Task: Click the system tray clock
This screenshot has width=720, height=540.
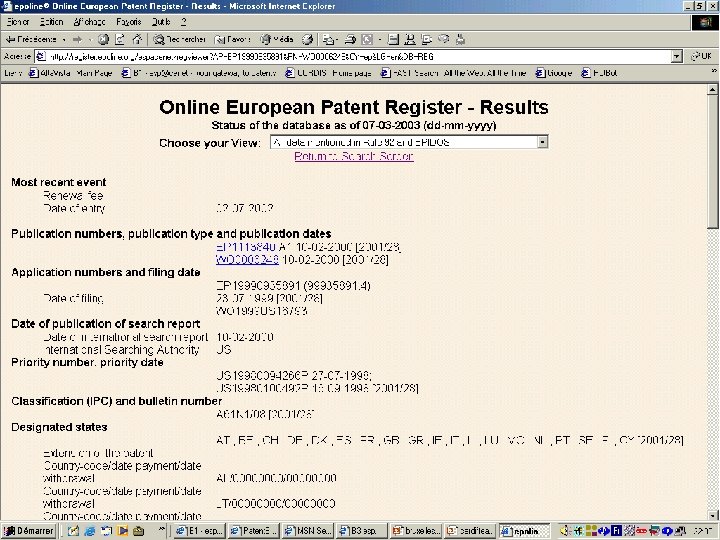Action: click(703, 531)
